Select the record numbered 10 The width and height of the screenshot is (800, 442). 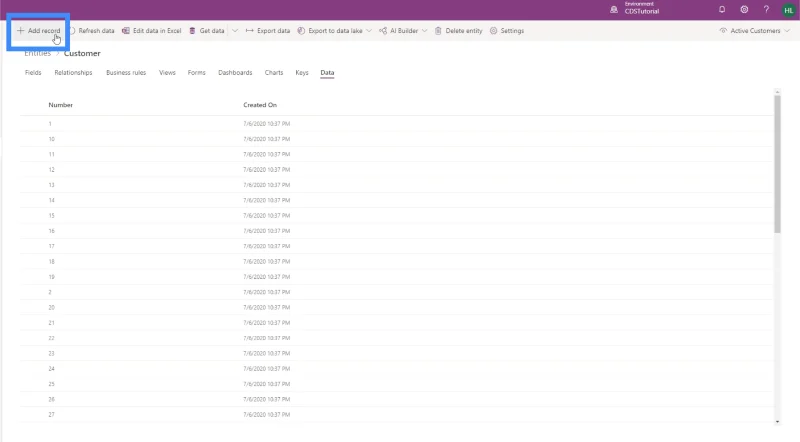pos(396,139)
